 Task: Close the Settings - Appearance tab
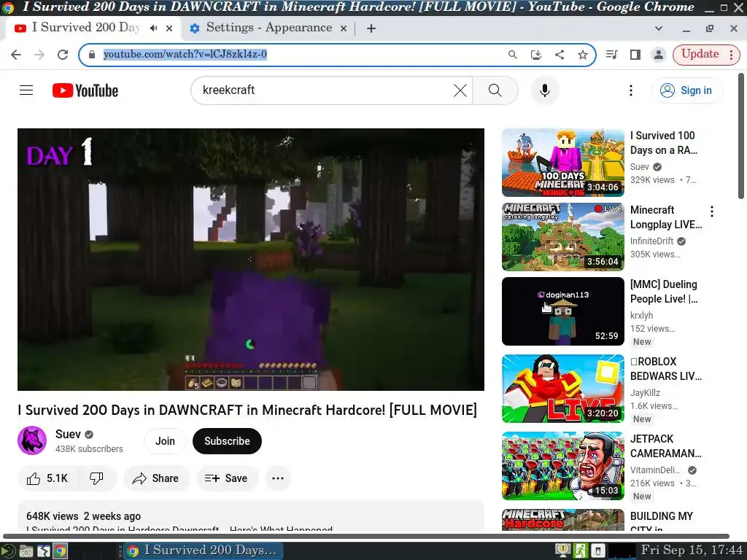click(x=343, y=28)
